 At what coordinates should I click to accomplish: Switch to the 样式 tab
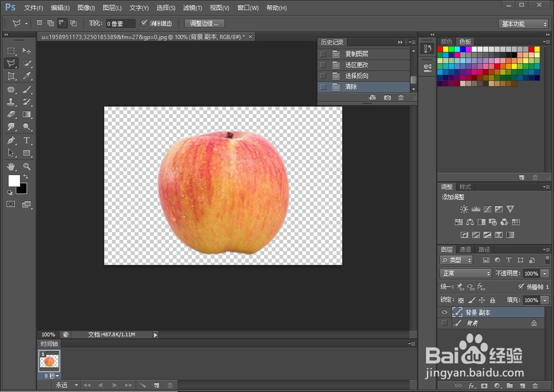465,187
